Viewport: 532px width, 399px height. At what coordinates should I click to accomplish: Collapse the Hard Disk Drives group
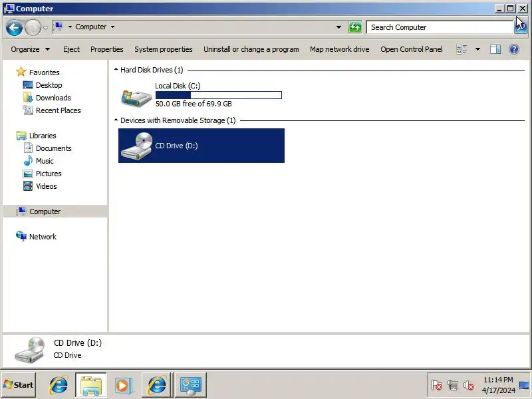pos(116,70)
